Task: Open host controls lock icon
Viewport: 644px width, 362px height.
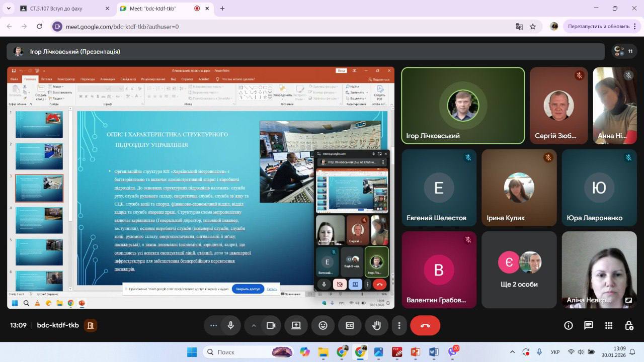Action: [x=629, y=325]
